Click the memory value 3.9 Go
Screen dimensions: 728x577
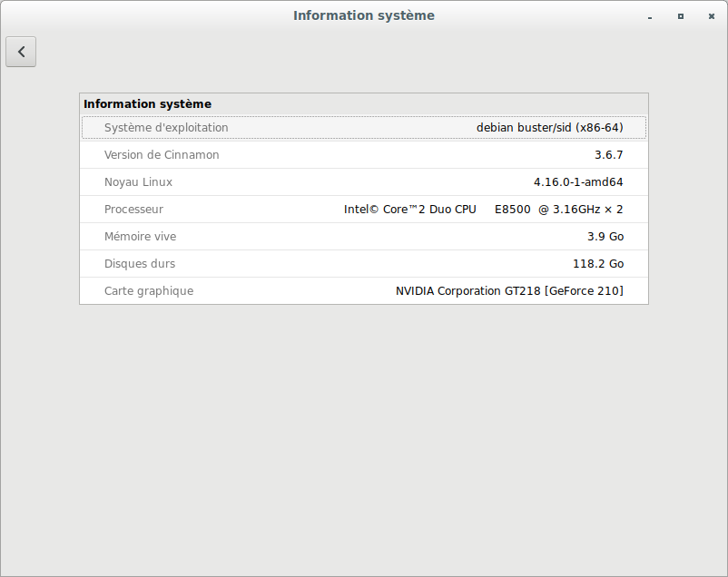tap(605, 237)
